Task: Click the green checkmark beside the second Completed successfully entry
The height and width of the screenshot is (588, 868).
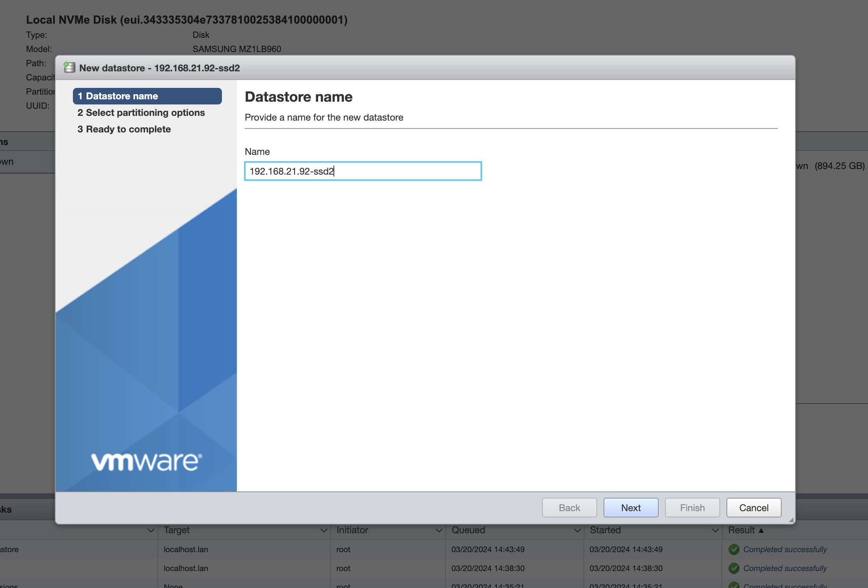Action: click(733, 568)
